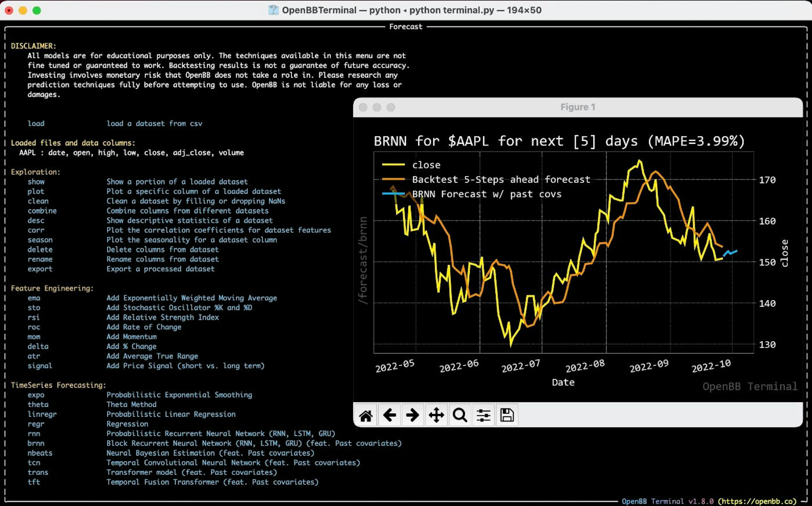
Task: Open the subplot configuration sliders
Action: pyautogui.click(x=483, y=415)
